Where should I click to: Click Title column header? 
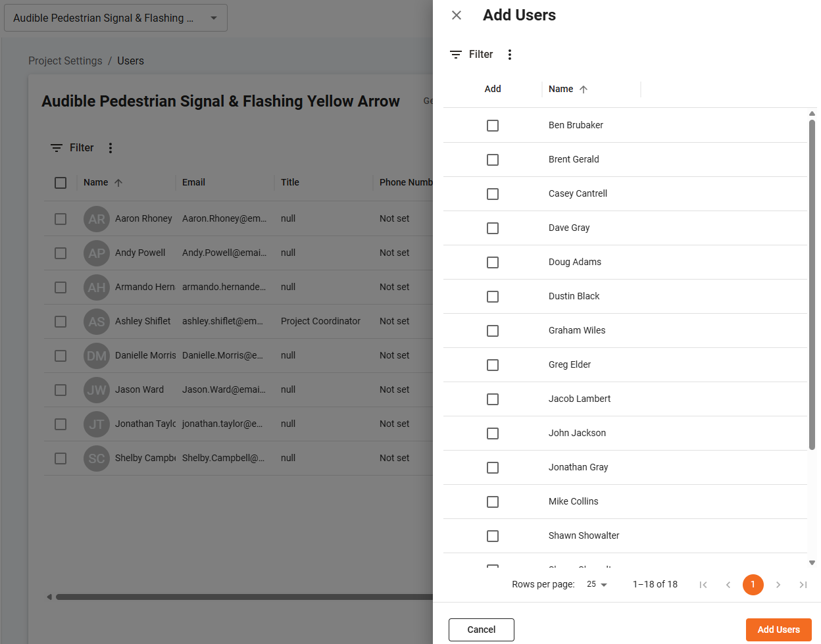tap(290, 182)
